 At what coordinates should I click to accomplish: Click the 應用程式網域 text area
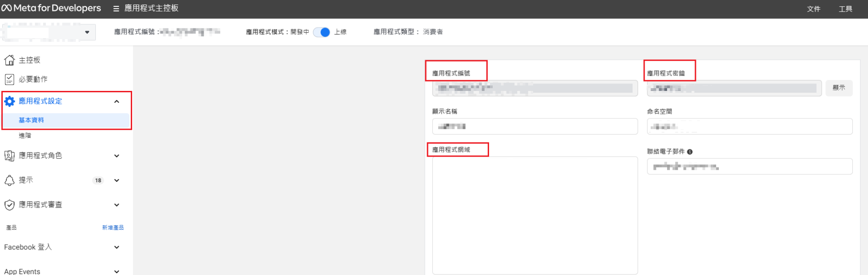point(535,215)
